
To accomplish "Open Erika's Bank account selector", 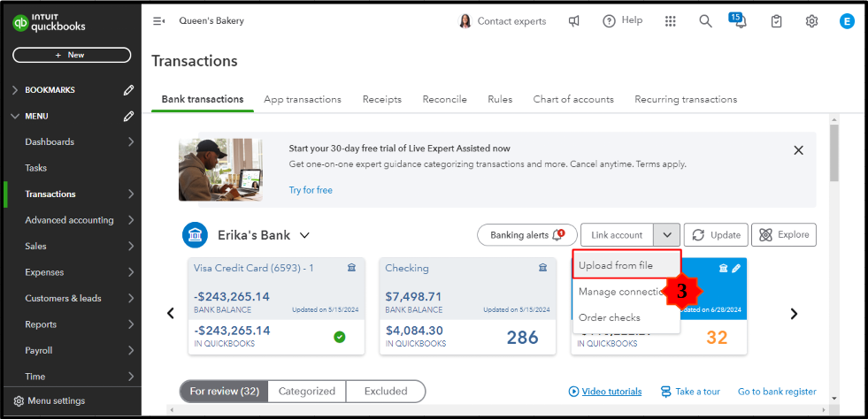I will 264,235.
